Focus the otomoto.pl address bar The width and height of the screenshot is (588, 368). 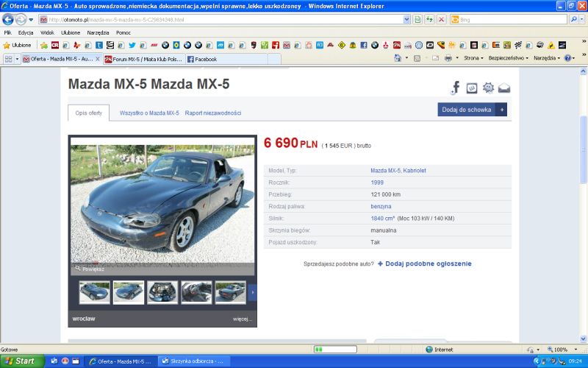pos(220,20)
